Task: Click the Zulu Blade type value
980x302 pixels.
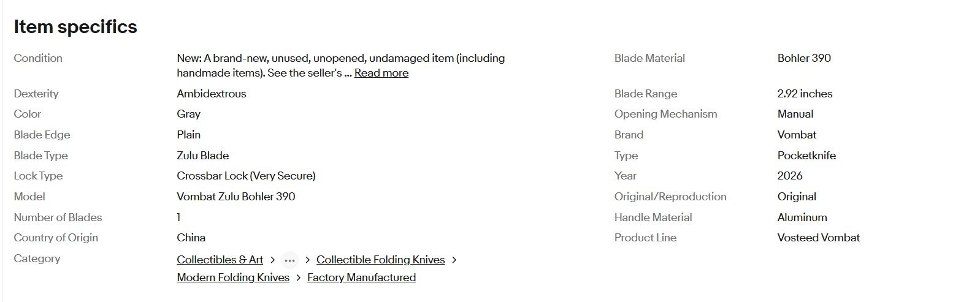Action: pyautogui.click(x=202, y=156)
